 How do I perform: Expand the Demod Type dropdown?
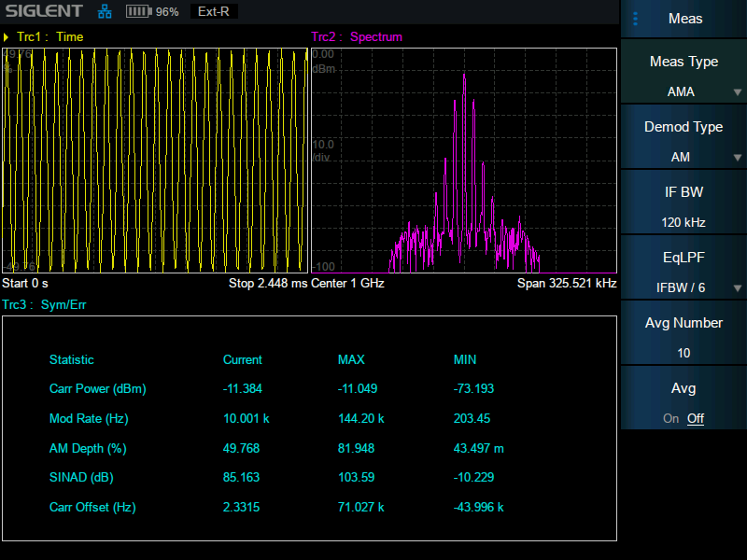coord(684,142)
